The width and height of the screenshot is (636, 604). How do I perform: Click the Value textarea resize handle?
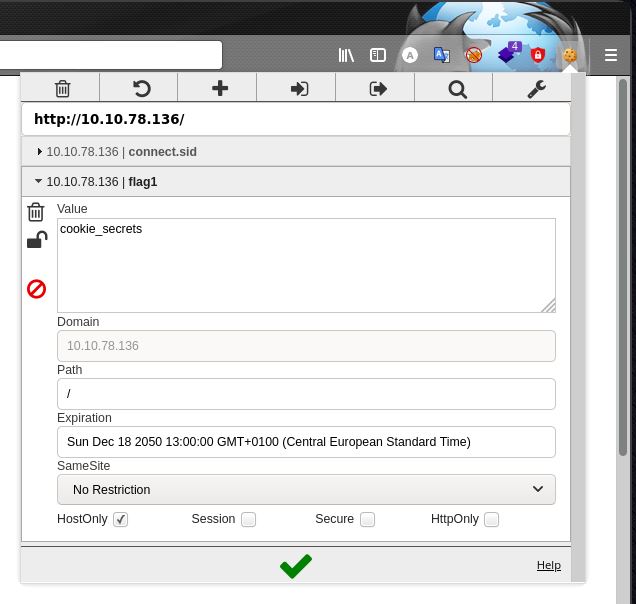[x=548, y=306]
